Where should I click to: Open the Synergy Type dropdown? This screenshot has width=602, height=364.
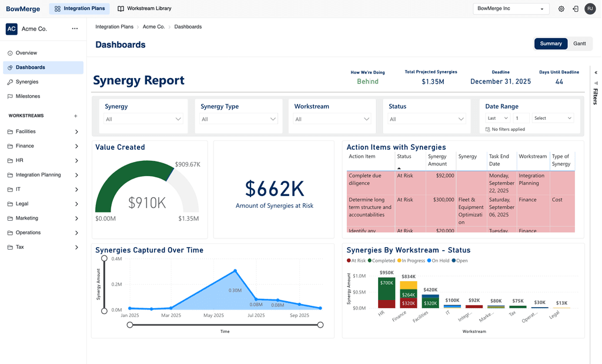[x=238, y=119]
